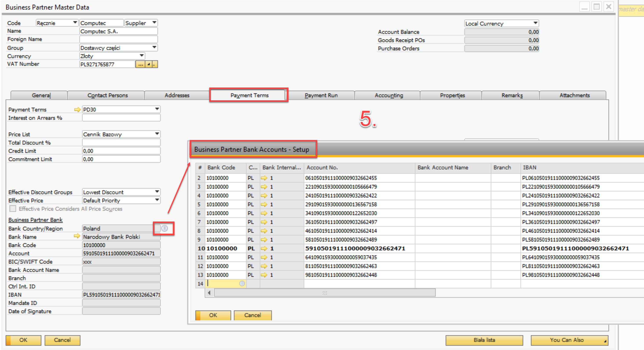Switch to the Contact Persons tab
The width and height of the screenshot is (644, 350).
click(108, 95)
